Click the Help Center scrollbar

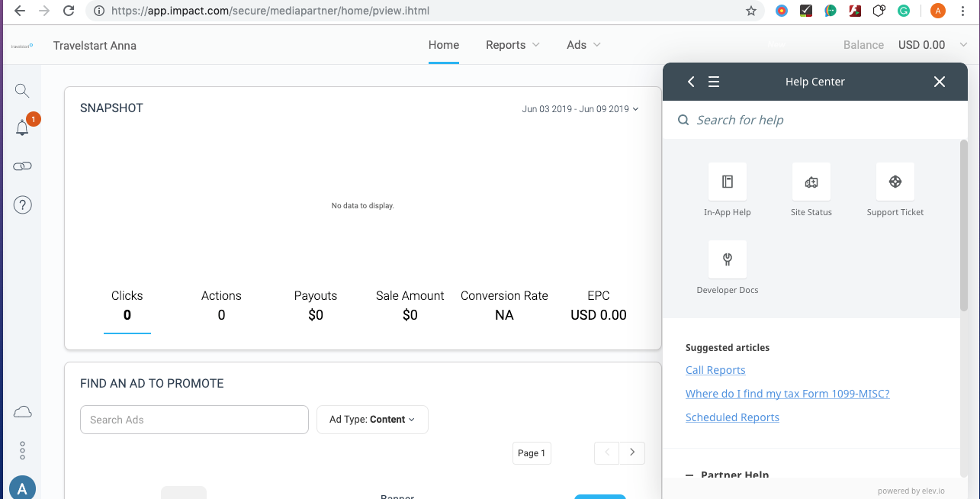[x=964, y=226]
